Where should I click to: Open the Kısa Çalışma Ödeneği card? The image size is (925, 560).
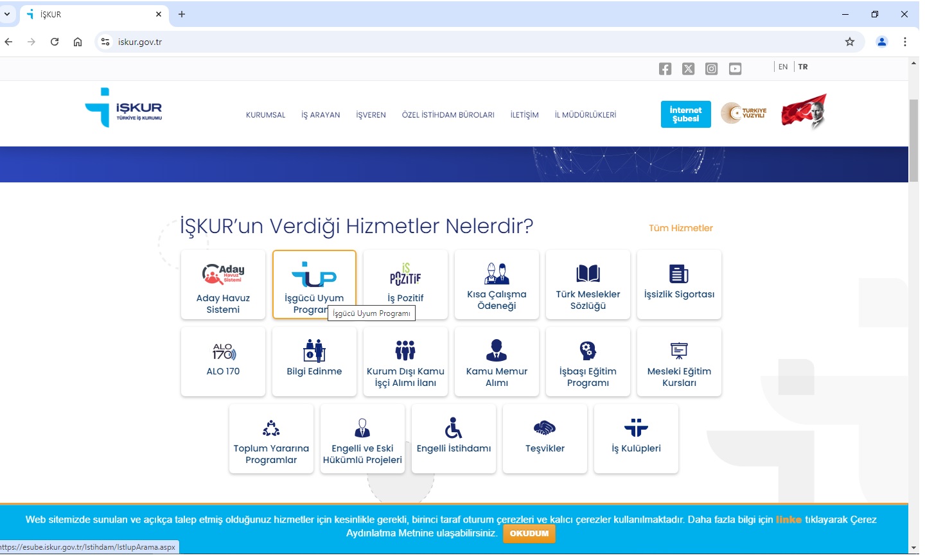tap(497, 284)
